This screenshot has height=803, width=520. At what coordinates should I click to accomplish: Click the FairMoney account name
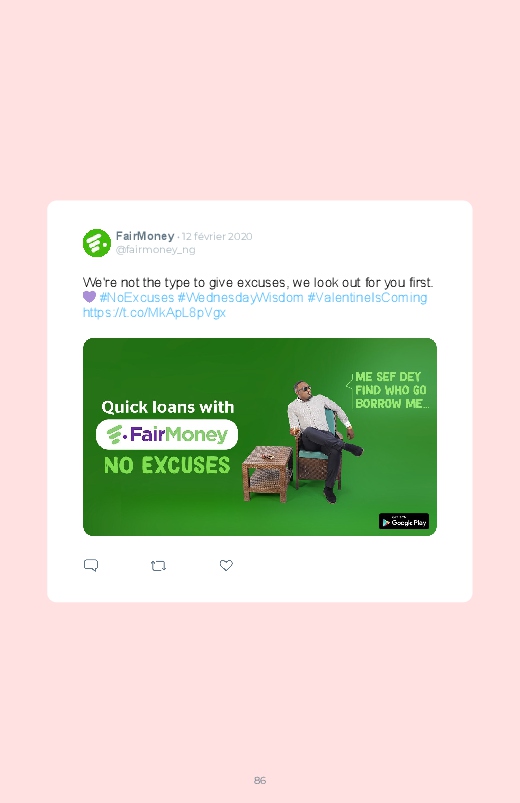[145, 236]
